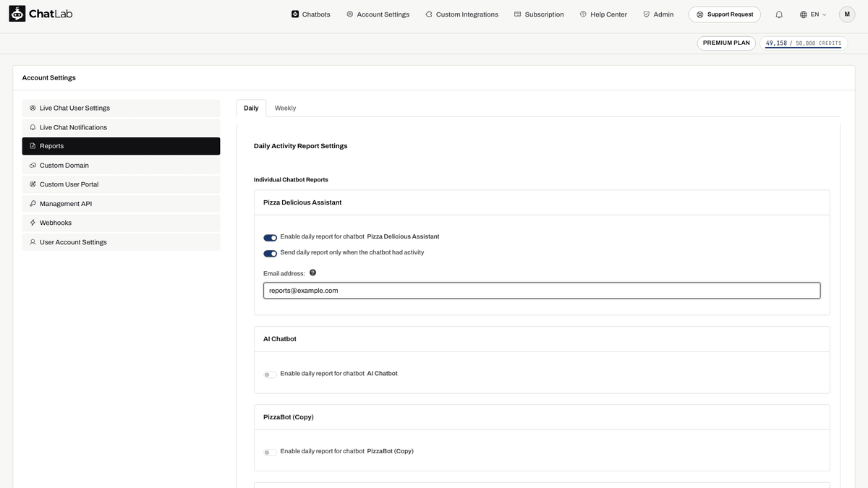Click the Chatbots nav icon
The width and height of the screenshot is (868, 488).
point(295,14)
